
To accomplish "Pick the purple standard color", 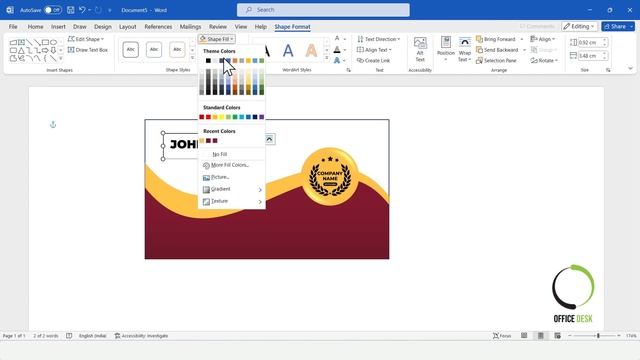I will coord(262,117).
